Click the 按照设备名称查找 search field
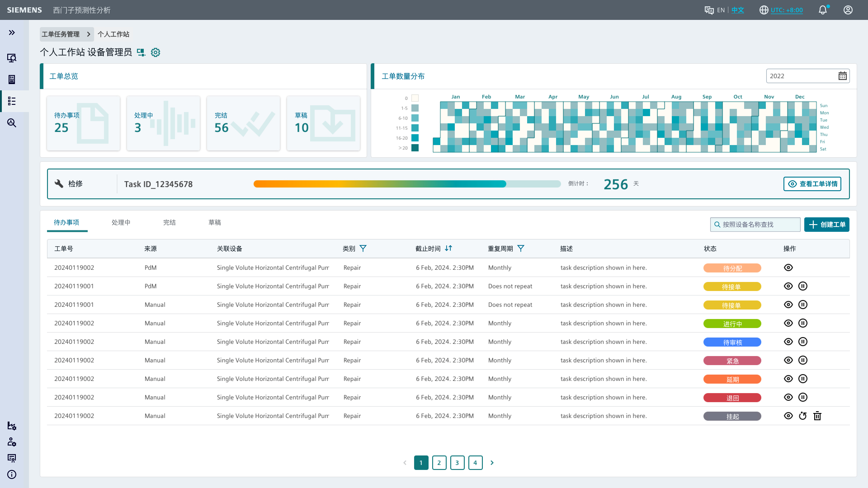The height and width of the screenshot is (488, 868). [755, 224]
